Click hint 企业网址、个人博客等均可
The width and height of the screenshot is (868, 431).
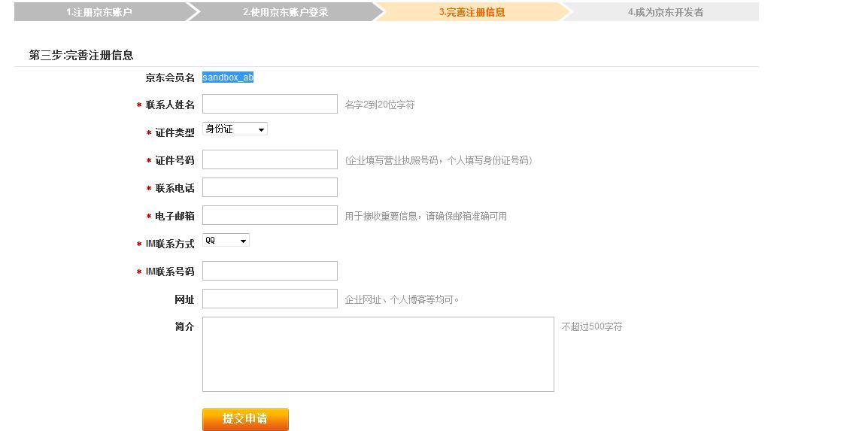(x=402, y=300)
